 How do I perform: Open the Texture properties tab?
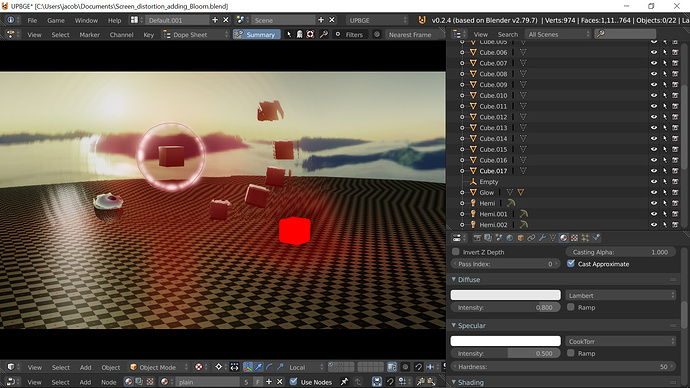tap(574, 238)
